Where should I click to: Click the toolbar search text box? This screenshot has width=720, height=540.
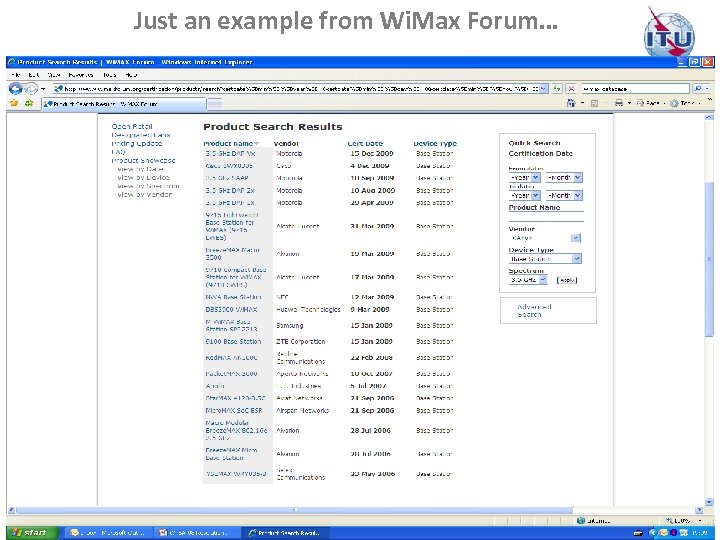pos(636,89)
